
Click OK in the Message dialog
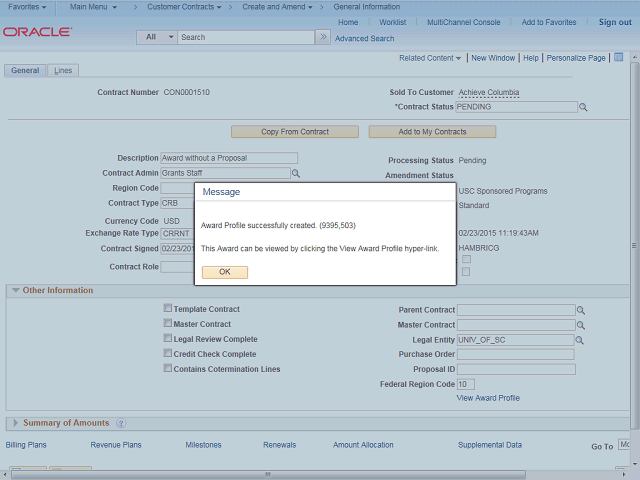(224, 272)
